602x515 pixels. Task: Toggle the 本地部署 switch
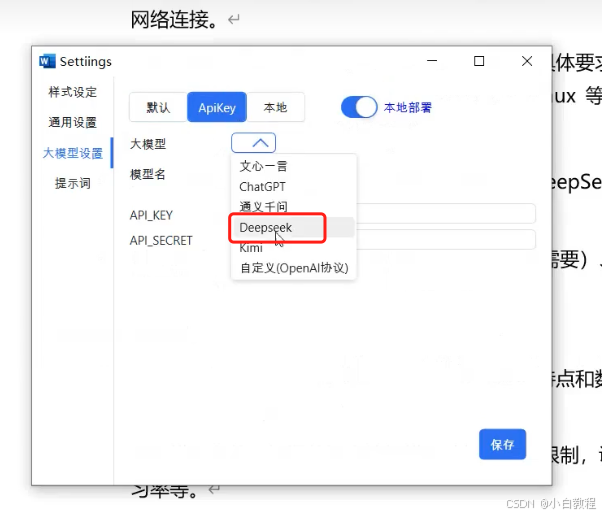tap(359, 107)
